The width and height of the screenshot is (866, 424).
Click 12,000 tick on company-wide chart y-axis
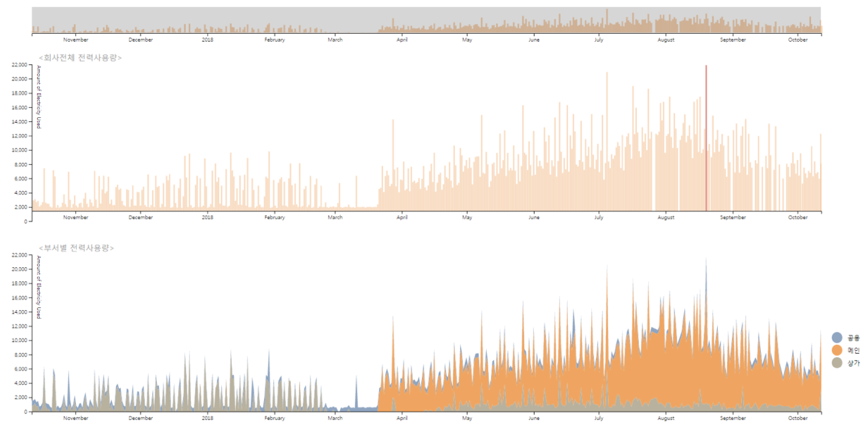click(19, 136)
